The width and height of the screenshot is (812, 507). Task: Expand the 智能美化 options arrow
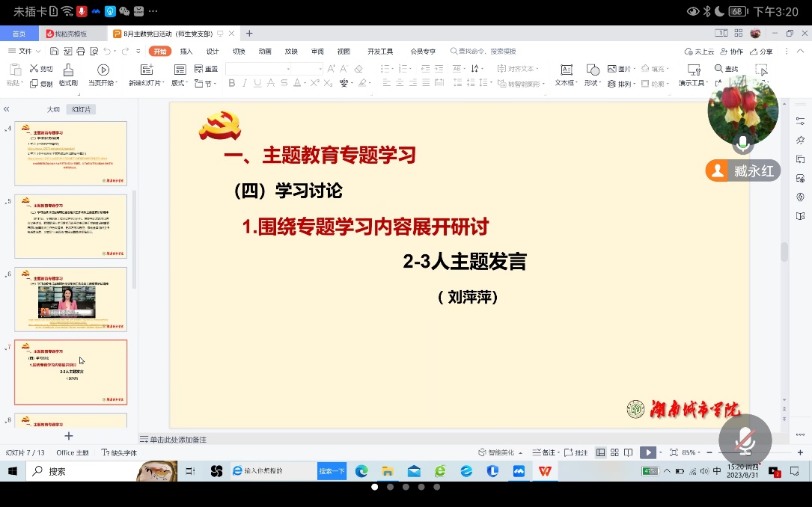(519, 452)
